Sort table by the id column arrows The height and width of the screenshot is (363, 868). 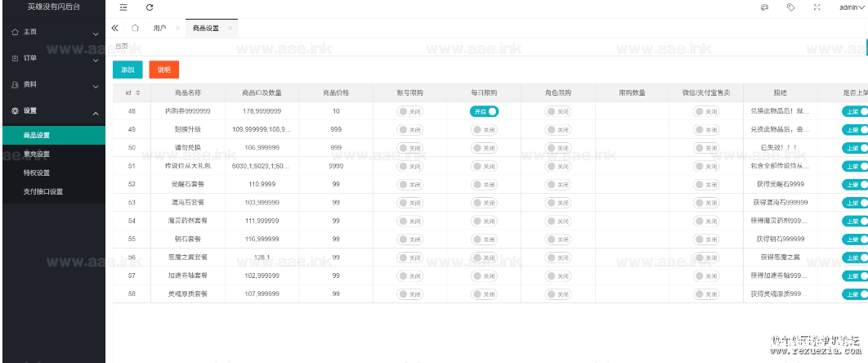(138, 92)
